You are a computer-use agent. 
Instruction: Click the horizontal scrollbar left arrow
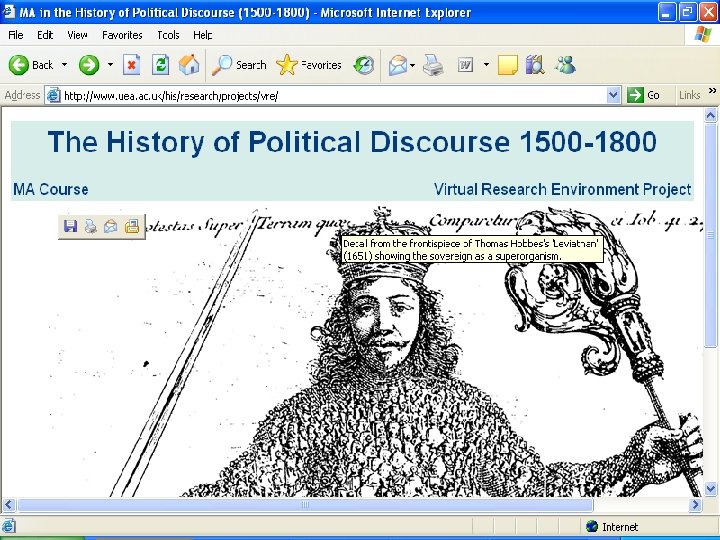[9, 505]
